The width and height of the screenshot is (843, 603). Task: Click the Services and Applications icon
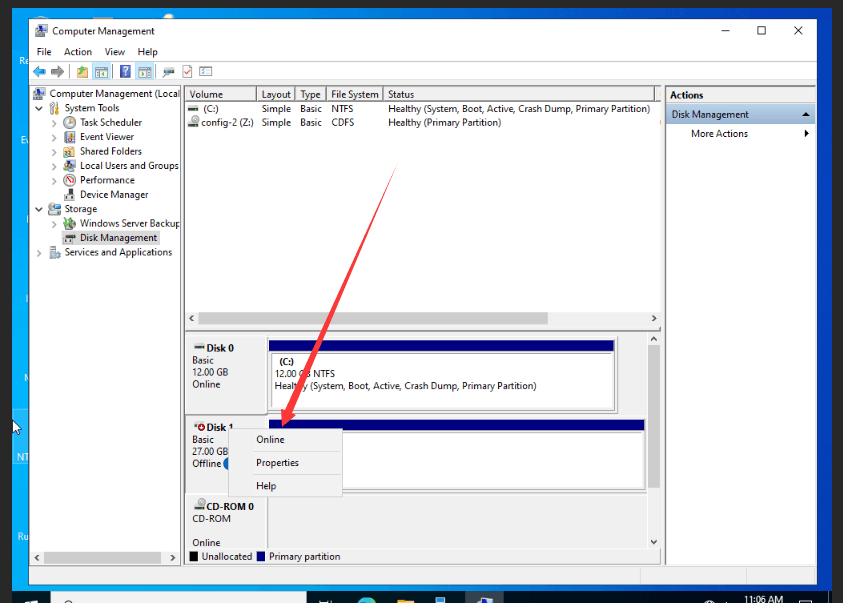pyautogui.click(x=54, y=252)
